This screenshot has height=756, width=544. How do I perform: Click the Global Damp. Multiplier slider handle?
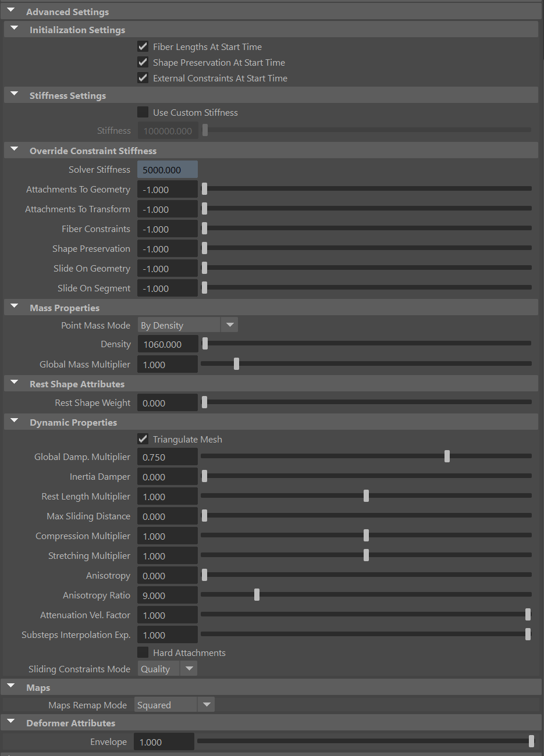pos(447,457)
